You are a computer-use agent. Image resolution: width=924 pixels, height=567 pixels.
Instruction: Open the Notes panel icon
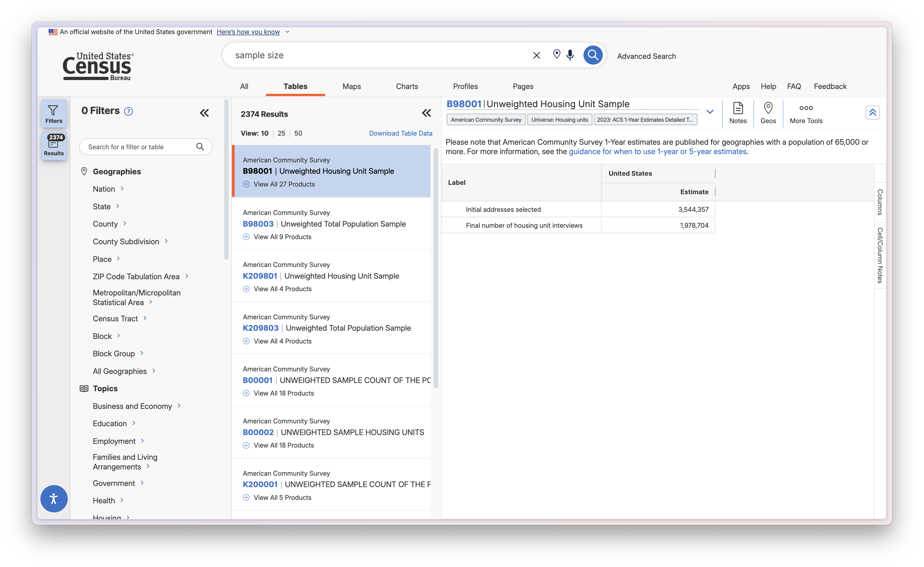pos(738,113)
